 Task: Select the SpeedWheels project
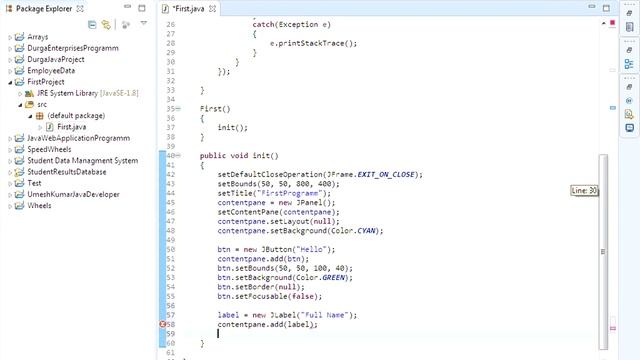tap(49, 149)
